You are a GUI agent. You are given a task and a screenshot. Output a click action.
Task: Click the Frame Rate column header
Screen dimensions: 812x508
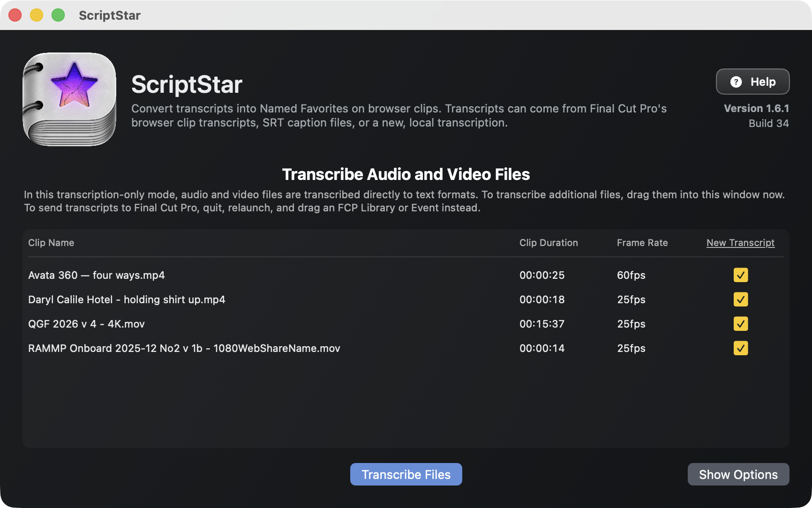point(642,243)
